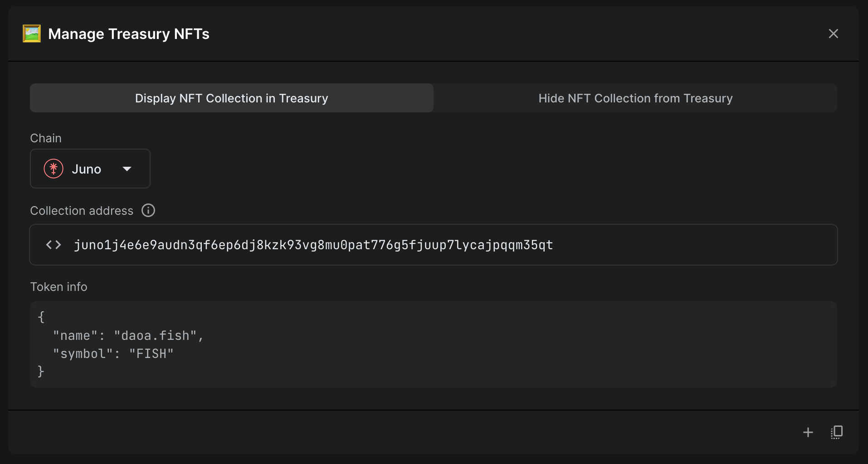
Task: Click the "Manage Treasury NFTs" title text
Action: [x=129, y=34]
